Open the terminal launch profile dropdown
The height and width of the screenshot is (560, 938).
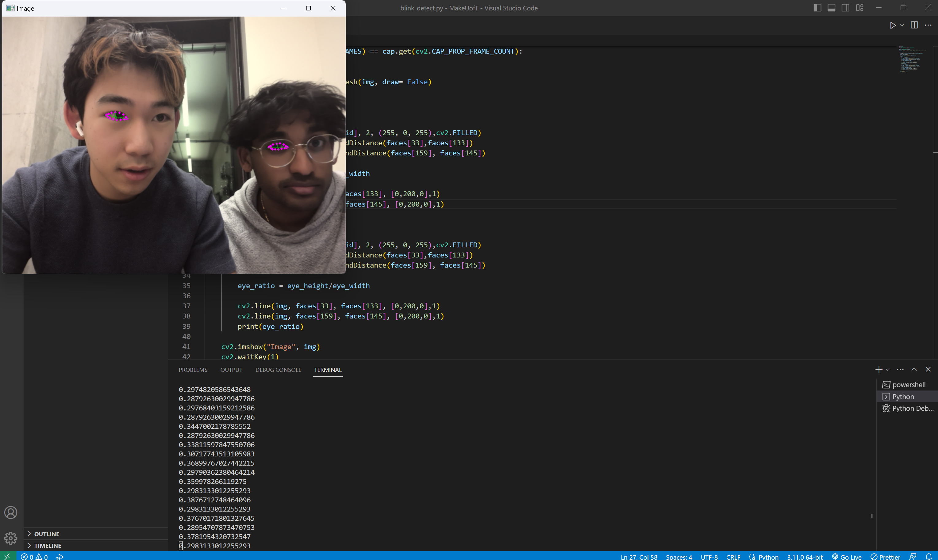[x=888, y=370]
